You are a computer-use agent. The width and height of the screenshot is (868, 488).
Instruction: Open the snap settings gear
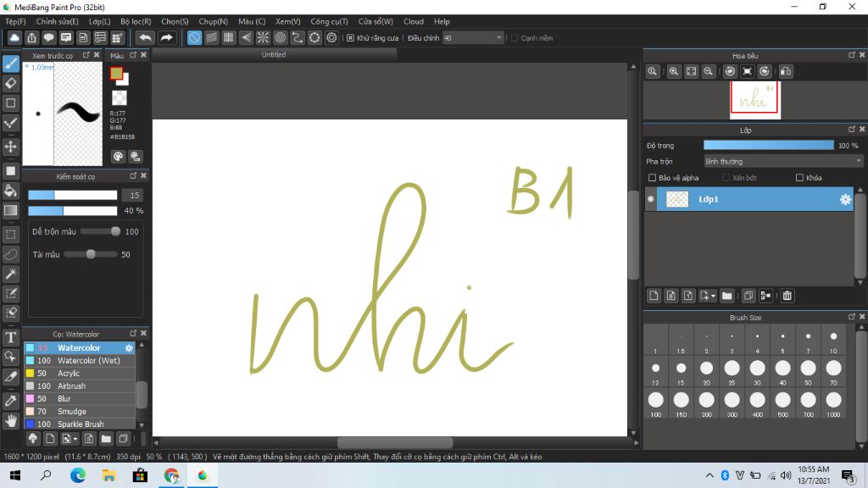[x=331, y=37]
